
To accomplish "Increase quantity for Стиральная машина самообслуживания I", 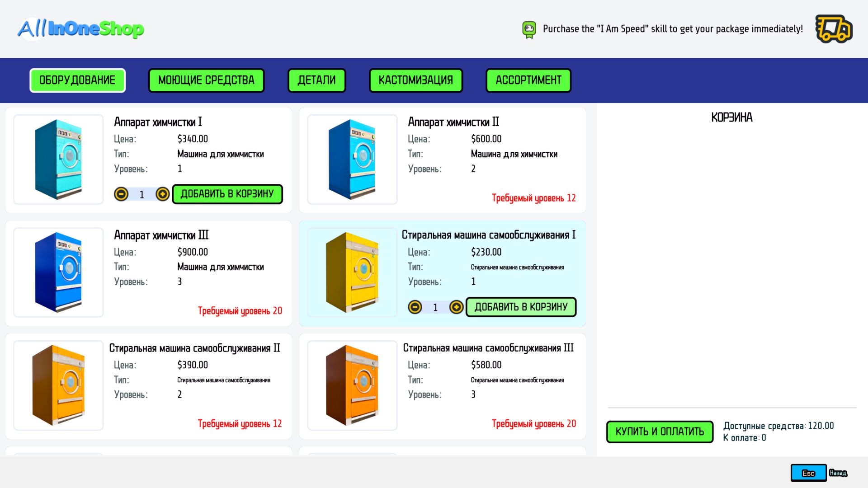I will [x=456, y=307].
